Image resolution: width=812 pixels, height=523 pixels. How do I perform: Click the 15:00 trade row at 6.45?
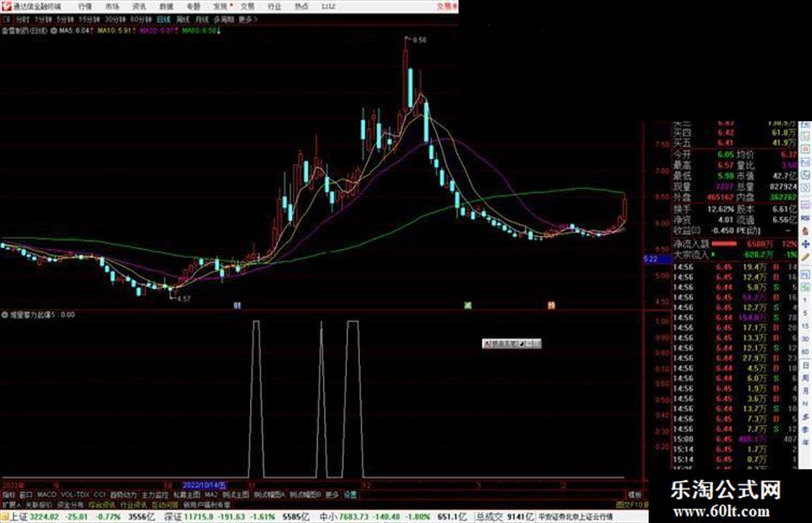pos(736,439)
